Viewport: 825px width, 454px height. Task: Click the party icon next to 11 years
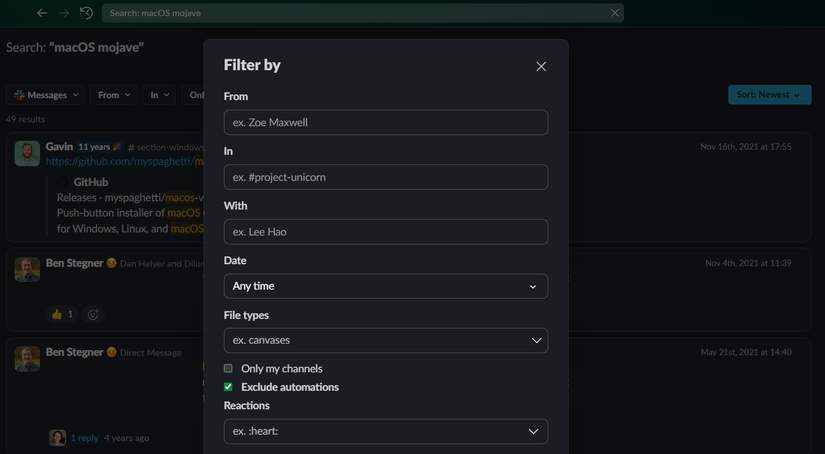(x=117, y=147)
